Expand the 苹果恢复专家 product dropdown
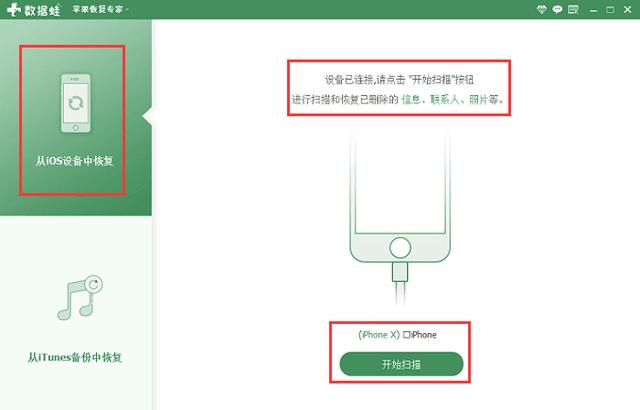Image resolution: width=640 pixels, height=410 pixels. 100,9
